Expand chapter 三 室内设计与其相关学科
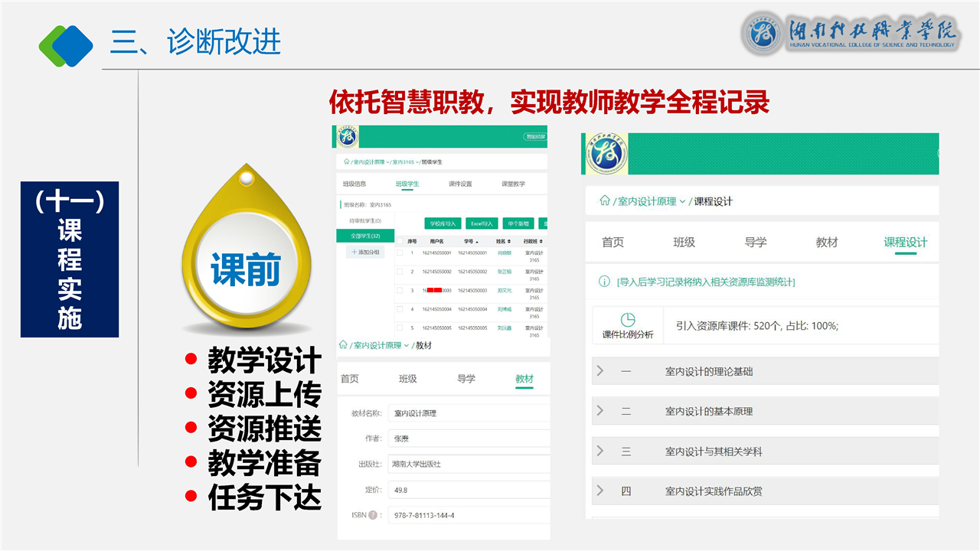The width and height of the screenshot is (980, 551). (600, 452)
